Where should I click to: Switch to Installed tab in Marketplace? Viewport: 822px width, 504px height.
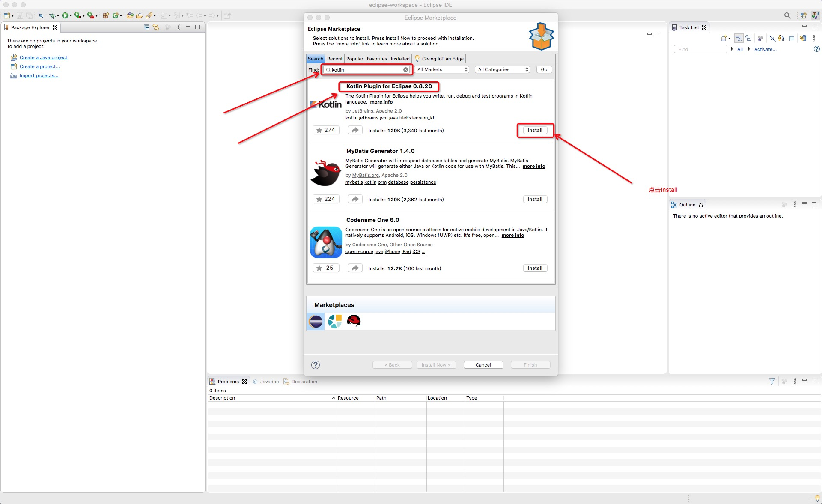pyautogui.click(x=400, y=59)
